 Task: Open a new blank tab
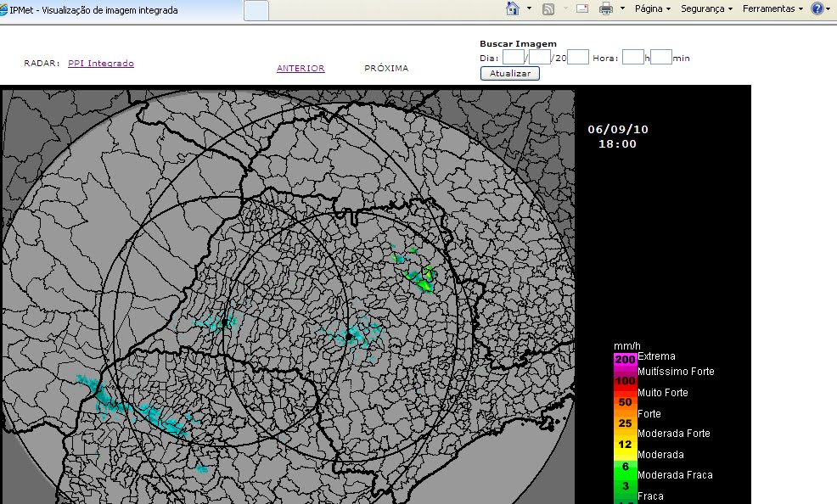coord(256,11)
